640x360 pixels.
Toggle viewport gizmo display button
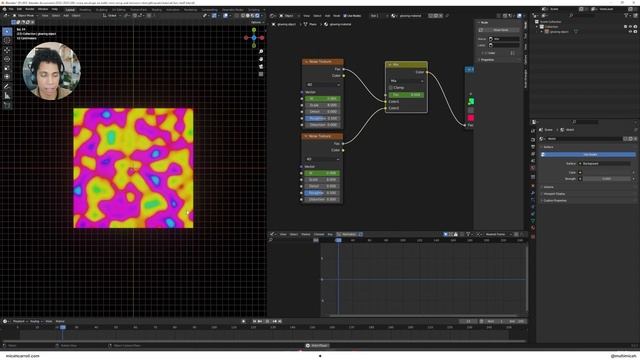[214, 16]
